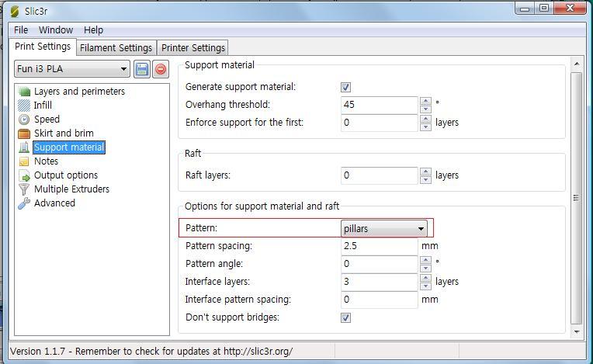Click the Speed clock icon
Viewport: 593px width, 364px height.
tap(24, 120)
